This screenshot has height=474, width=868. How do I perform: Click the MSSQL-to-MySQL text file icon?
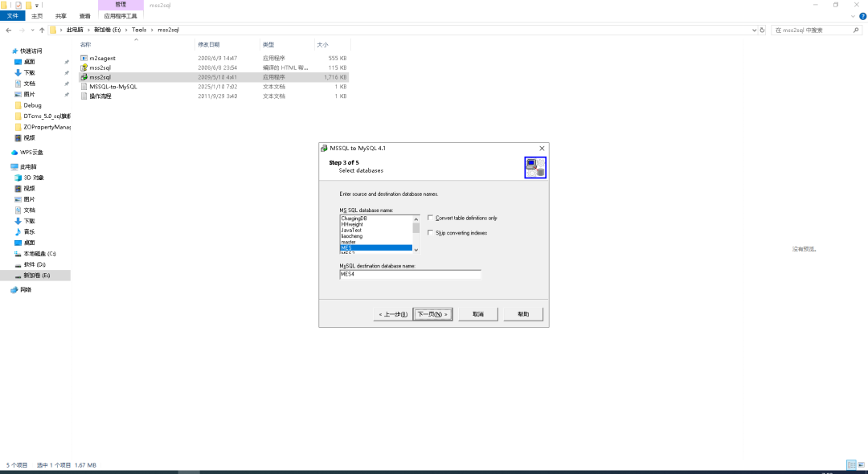[x=84, y=86]
